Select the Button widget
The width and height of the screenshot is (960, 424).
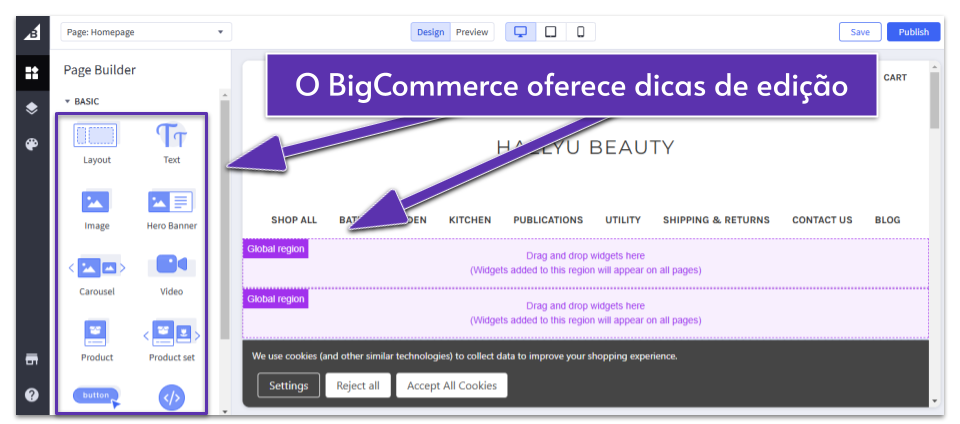click(x=97, y=396)
